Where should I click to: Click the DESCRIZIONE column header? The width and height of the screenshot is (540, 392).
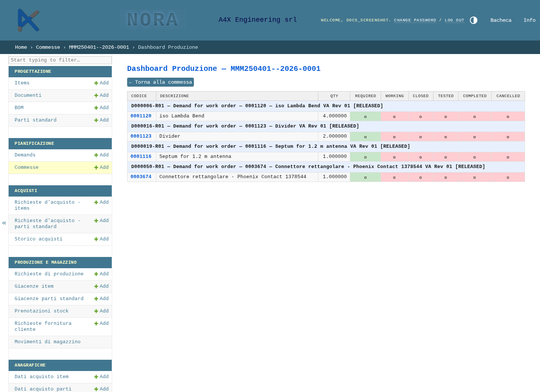point(237,96)
